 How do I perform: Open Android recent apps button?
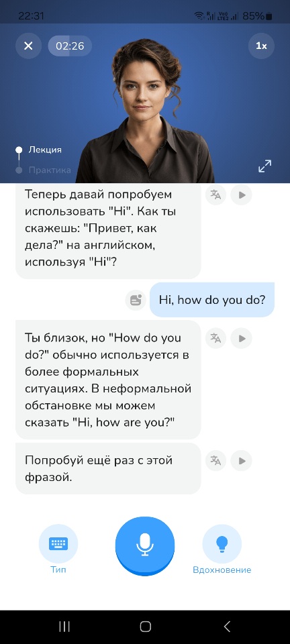tap(64, 627)
